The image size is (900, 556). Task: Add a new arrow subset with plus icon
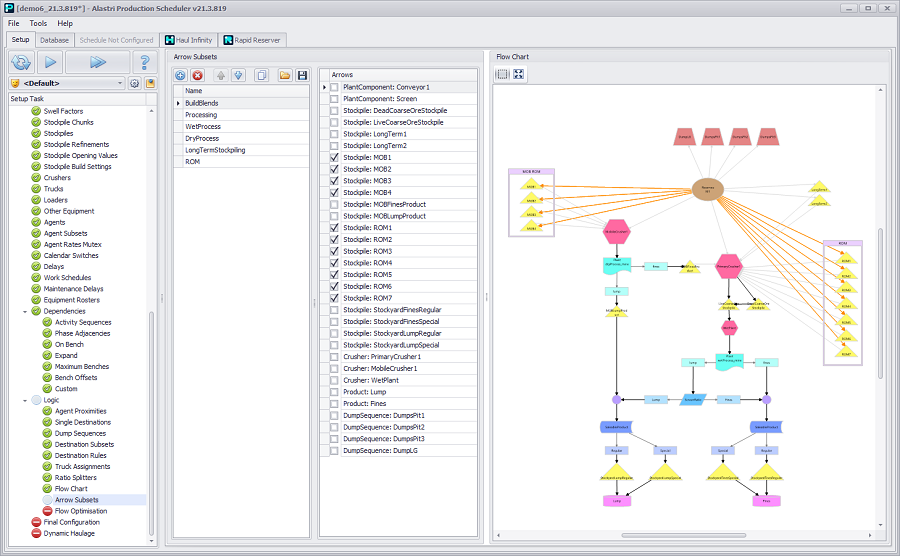click(180, 75)
